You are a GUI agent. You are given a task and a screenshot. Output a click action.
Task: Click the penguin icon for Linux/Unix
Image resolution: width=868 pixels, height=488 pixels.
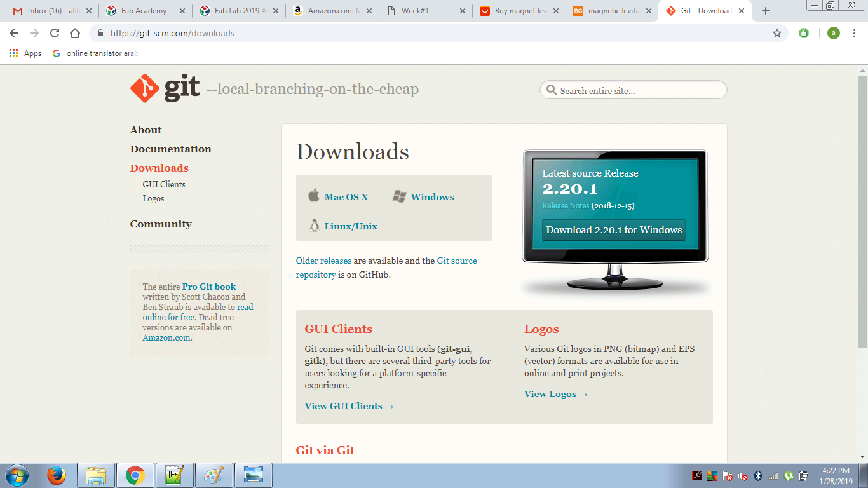click(314, 226)
